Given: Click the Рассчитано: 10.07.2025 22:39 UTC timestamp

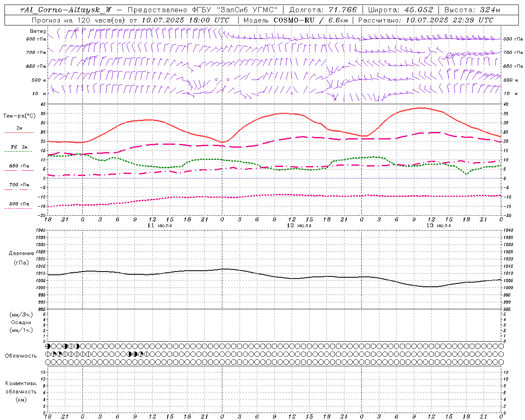Looking at the screenshot, I should pyautogui.click(x=426, y=20).
